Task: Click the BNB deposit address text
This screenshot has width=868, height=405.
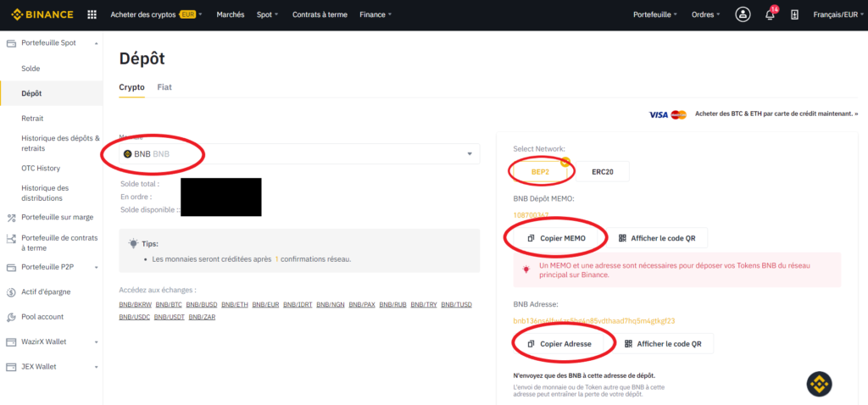Action: [594, 321]
